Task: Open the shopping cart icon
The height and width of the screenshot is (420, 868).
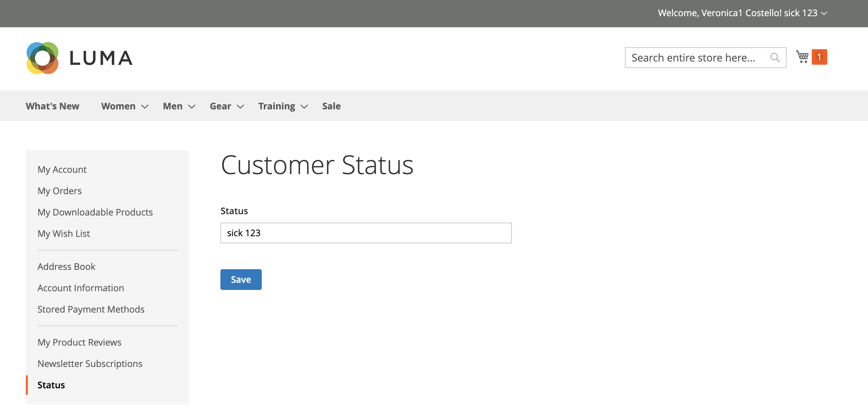Action: tap(802, 57)
